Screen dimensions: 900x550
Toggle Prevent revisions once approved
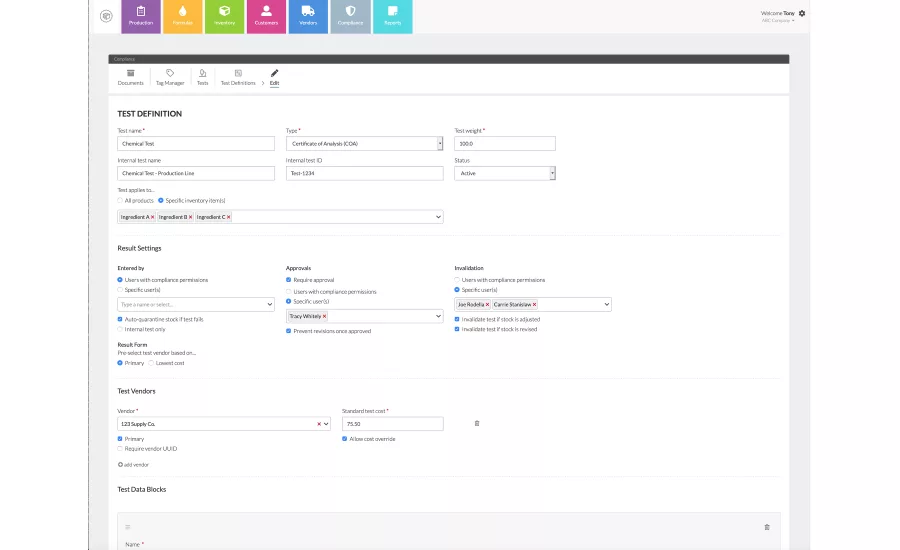click(x=289, y=331)
